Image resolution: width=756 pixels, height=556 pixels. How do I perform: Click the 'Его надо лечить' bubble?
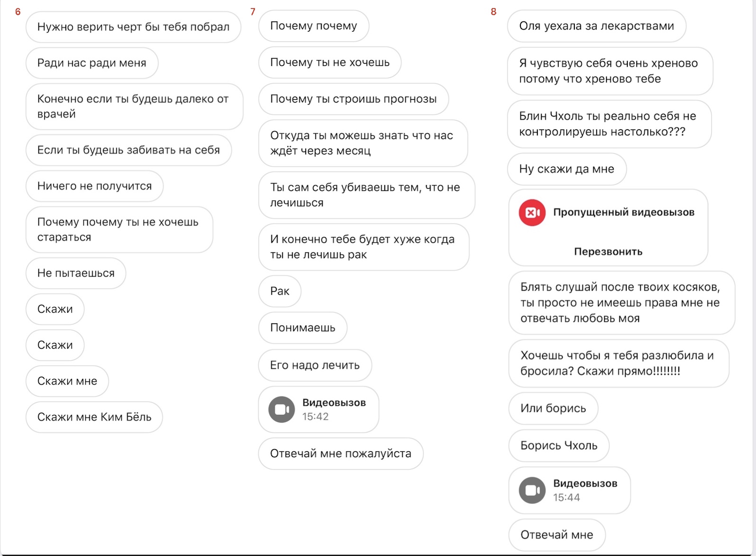click(x=315, y=365)
